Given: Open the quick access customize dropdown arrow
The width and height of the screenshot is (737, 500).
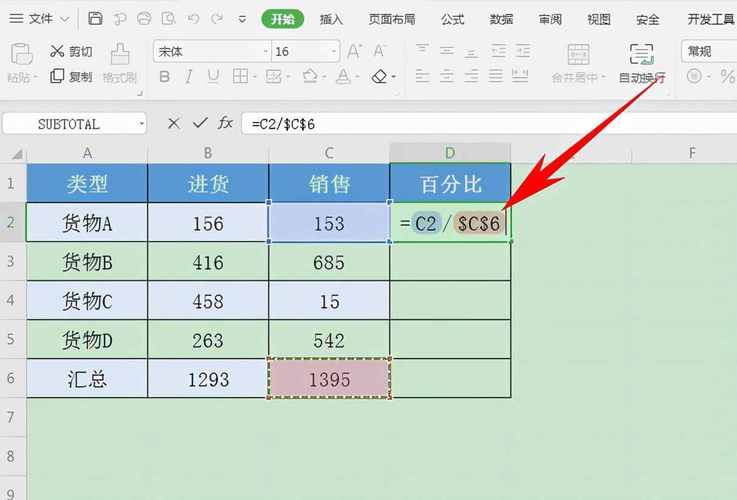Looking at the screenshot, I should pyautogui.click(x=242, y=19).
